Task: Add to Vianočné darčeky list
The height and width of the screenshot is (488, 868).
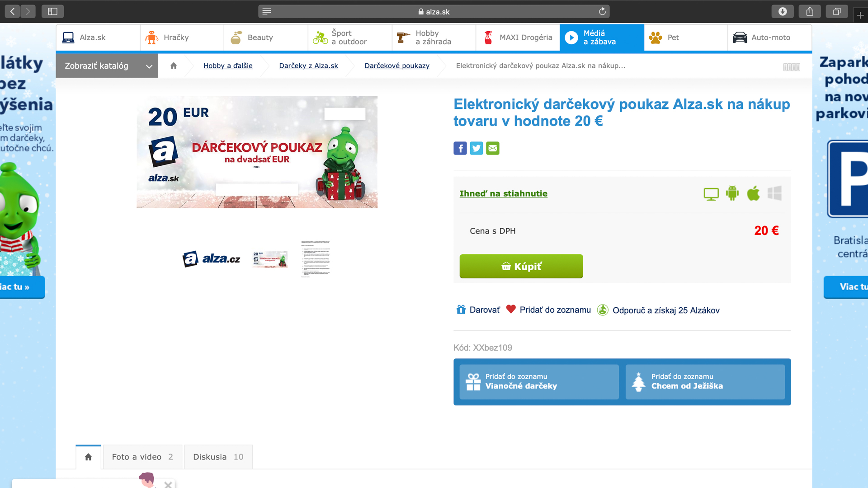Action: click(539, 382)
